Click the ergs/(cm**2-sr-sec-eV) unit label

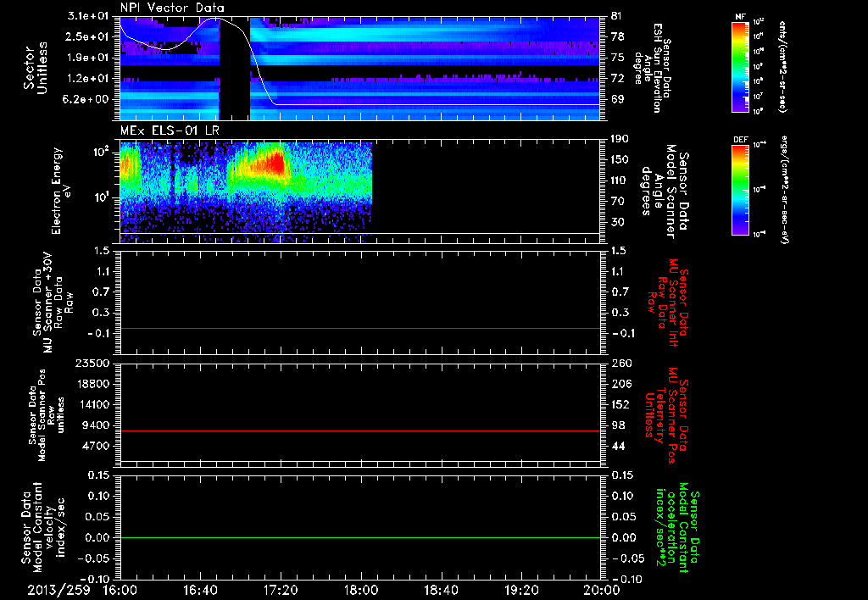point(784,190)
